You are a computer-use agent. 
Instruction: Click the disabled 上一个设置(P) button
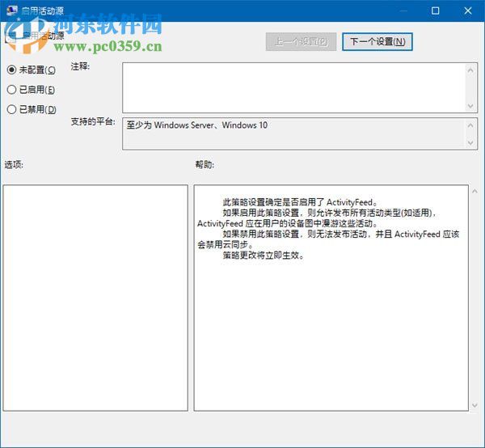pos(301,42)
